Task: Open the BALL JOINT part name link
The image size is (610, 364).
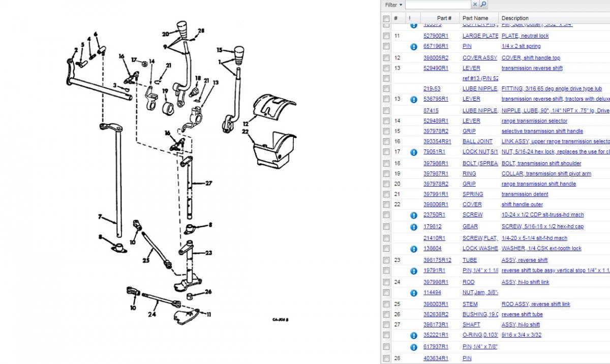Action: [477, 142]
